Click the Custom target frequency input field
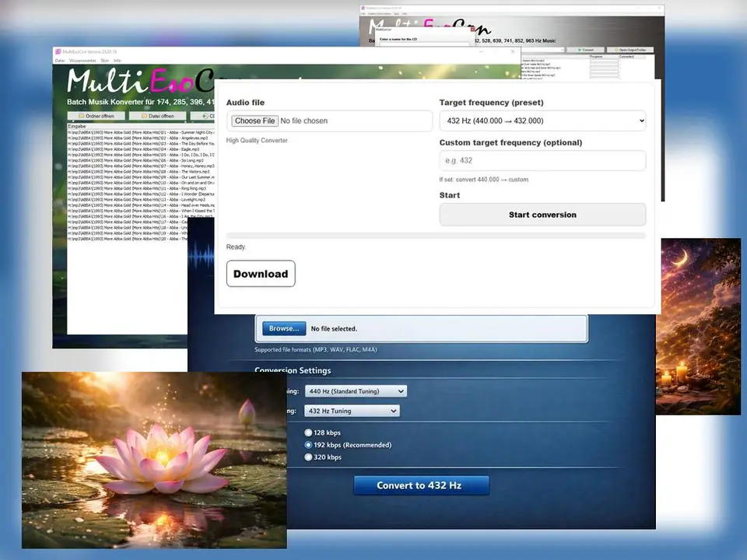Screen dimensions: 747x560 coord(542,160)
